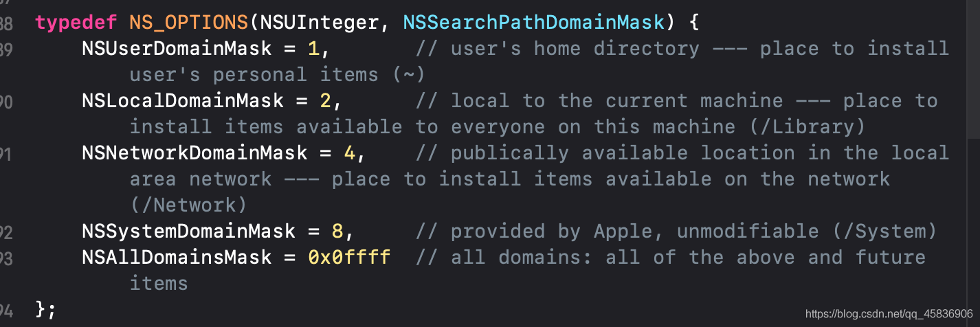This screenshot has width=980, height=327.
Task: Click the value 1 of NSUserDomainMask
Action: (x=314, y=49)
